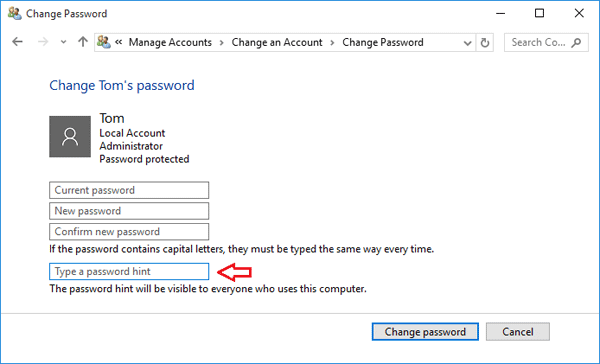Click the Change password button
The width and height of the screenshot is (600, 364).
tap(425, 331)
